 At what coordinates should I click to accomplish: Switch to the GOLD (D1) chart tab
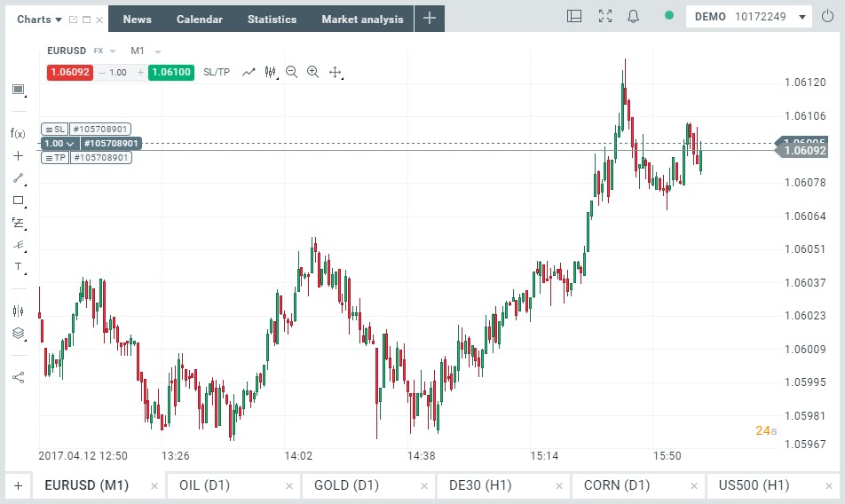click(346, 485)
